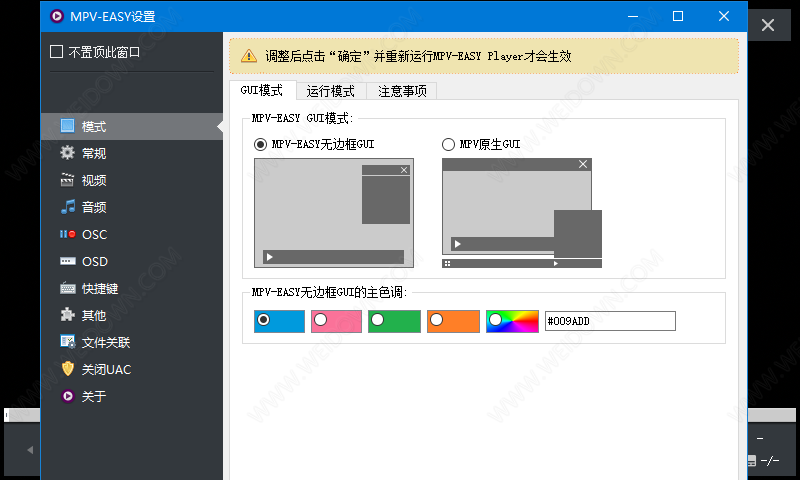Switch to the 注意事项 tab

click(x=402, y=91)
